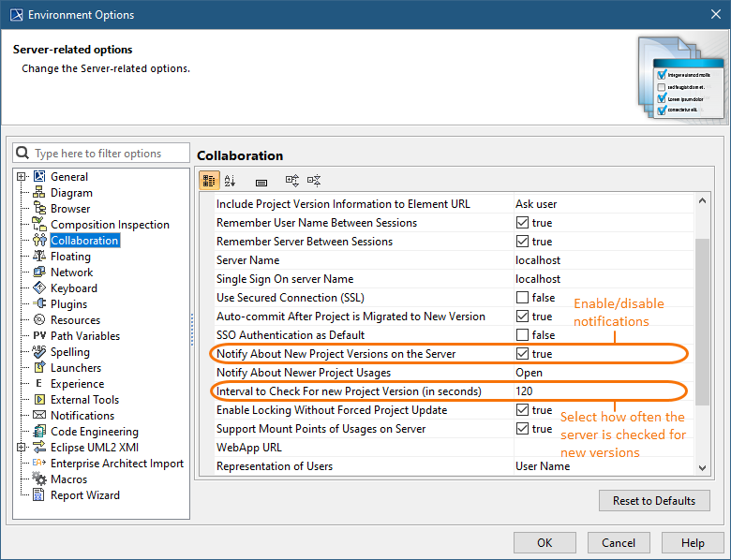
Task: Click the Expand all toolbar icon
Action: click(x=291, y=181)
